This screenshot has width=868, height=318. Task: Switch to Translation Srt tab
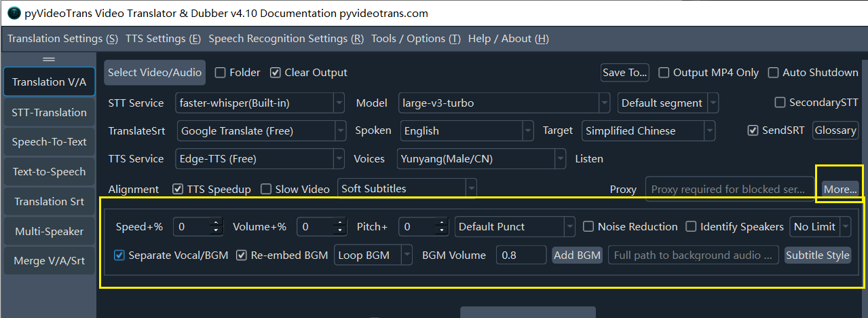[49, 201]
